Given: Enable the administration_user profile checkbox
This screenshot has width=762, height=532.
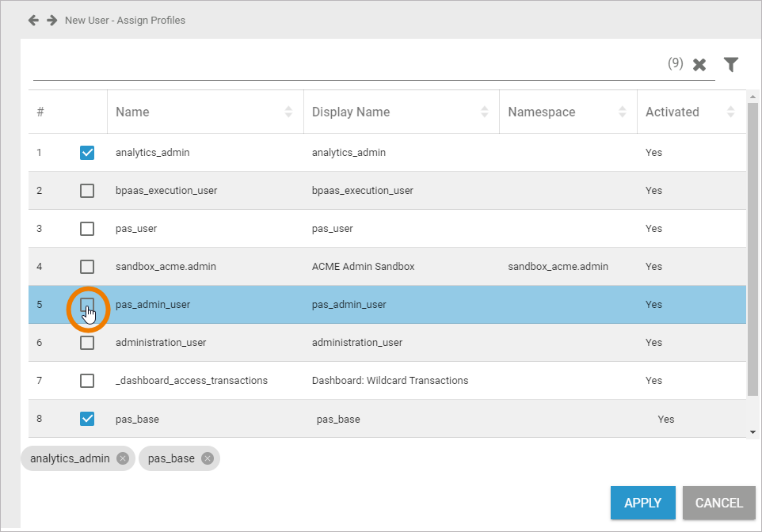Looking at the screenshot, I should point(87,343).
